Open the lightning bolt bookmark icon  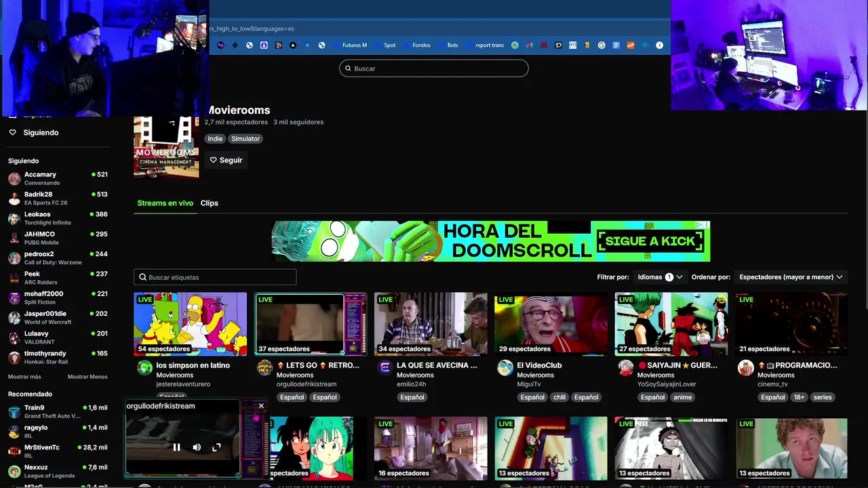[x=235, y=45]
